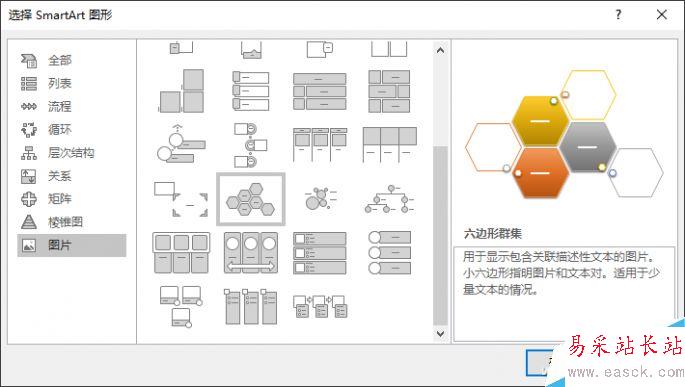This screenshot has width=685, height=387.
Task: Click the 全部 category icon
Action: coord(29,61)
